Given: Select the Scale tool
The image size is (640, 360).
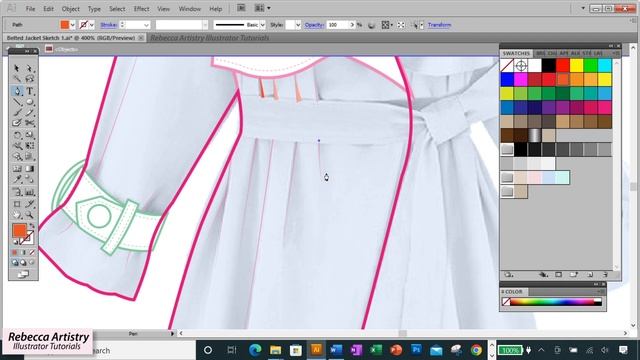Looking at the screenshot, I should 30,135.
